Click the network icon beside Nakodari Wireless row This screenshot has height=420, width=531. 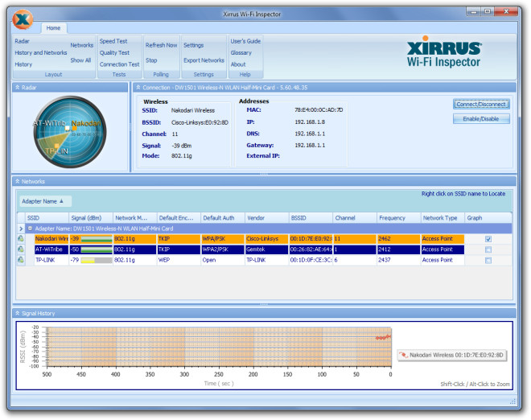(21, 238)
